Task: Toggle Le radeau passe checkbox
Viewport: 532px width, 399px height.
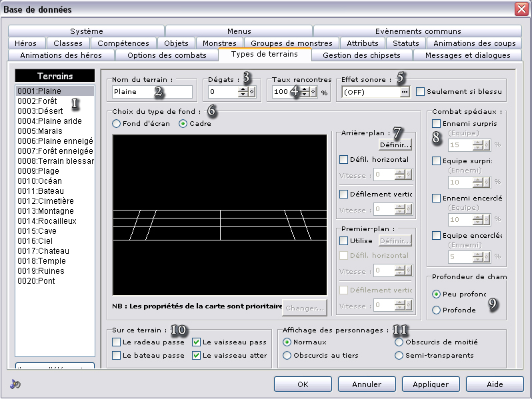Action: (117, 342)
